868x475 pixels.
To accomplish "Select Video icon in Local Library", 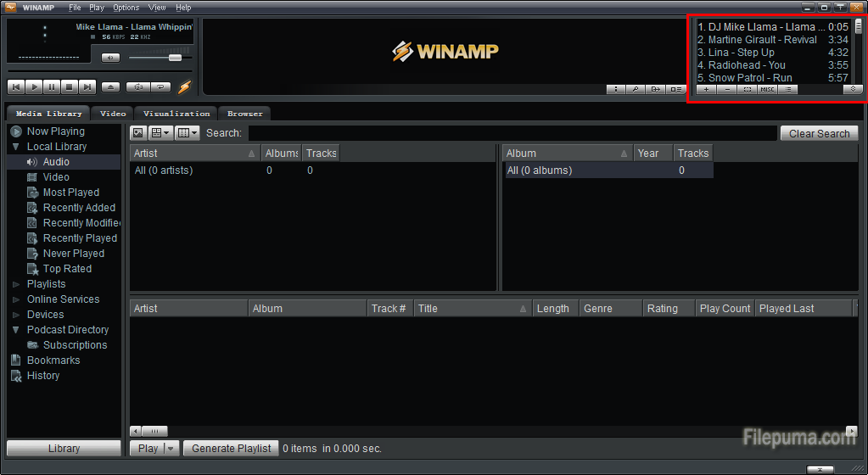I will (x=32, y=177).
